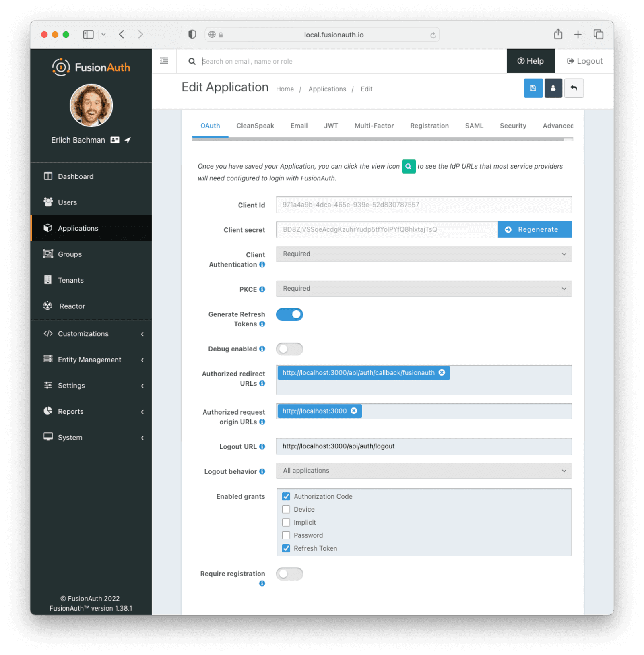Toggle the sidebar collapse menu icon
Screen dimensions: 644x655
[x=164, y=61]
